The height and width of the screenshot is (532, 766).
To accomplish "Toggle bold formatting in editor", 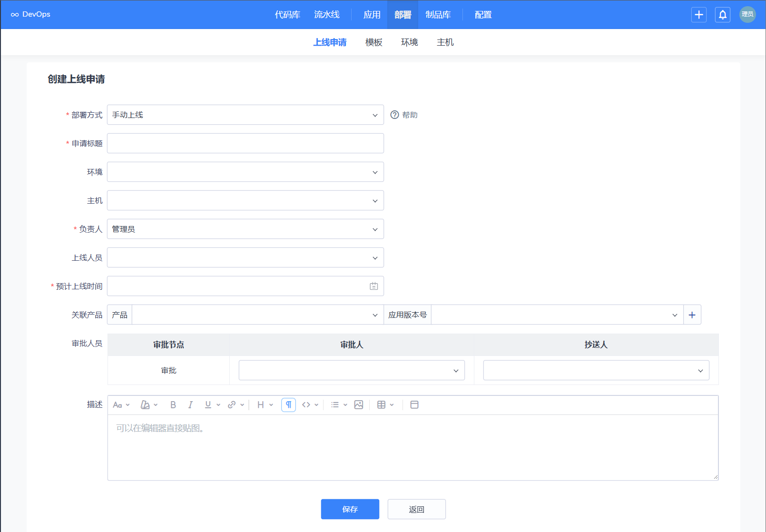I will 173,404.
